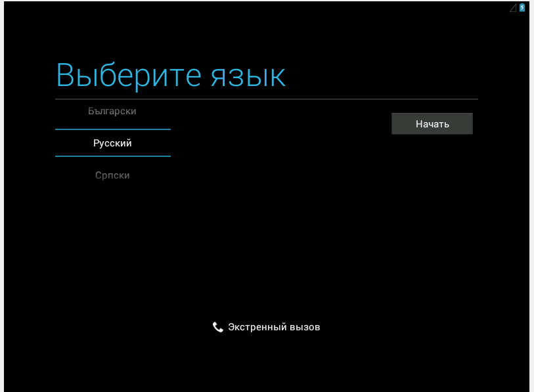Open the Экстренный вызов emergency call link
This screenshot has height=392, width=534.
pyautogui.click(x=267, y=327)
